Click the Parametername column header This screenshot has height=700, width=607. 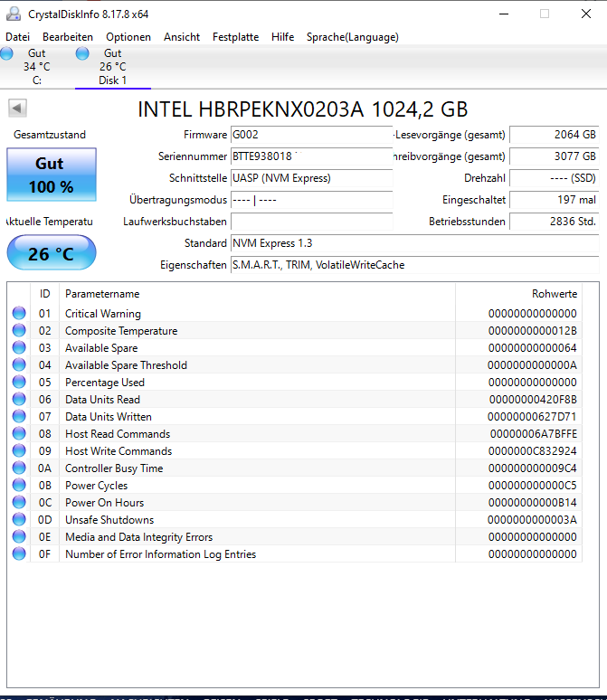tap(257, 294)
